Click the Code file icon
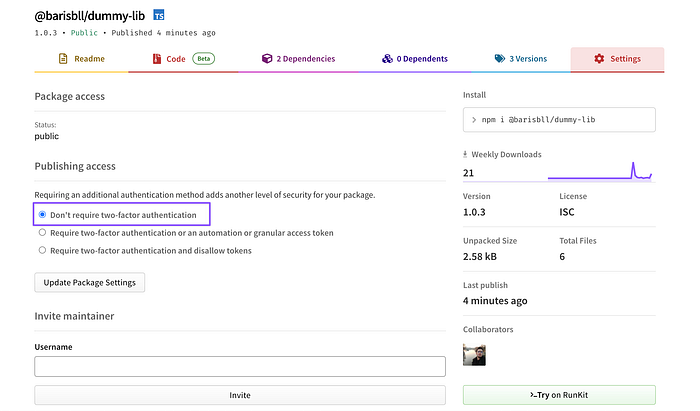The height and width of the screenshot is (411, 700). point(157,58)
